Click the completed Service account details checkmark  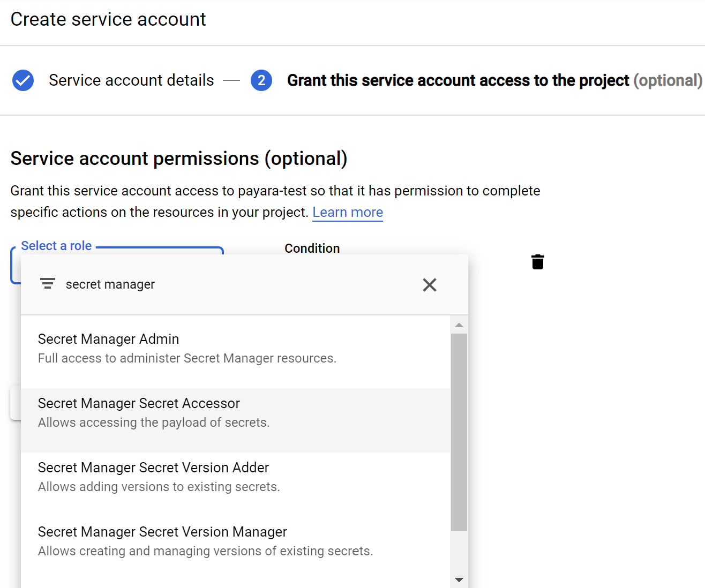pos(22,80)
